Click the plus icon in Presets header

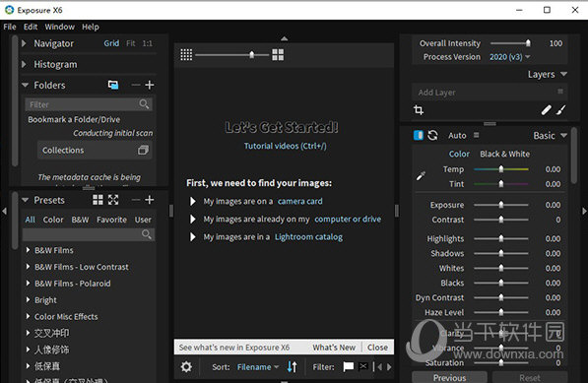click(x=150, y=200)
